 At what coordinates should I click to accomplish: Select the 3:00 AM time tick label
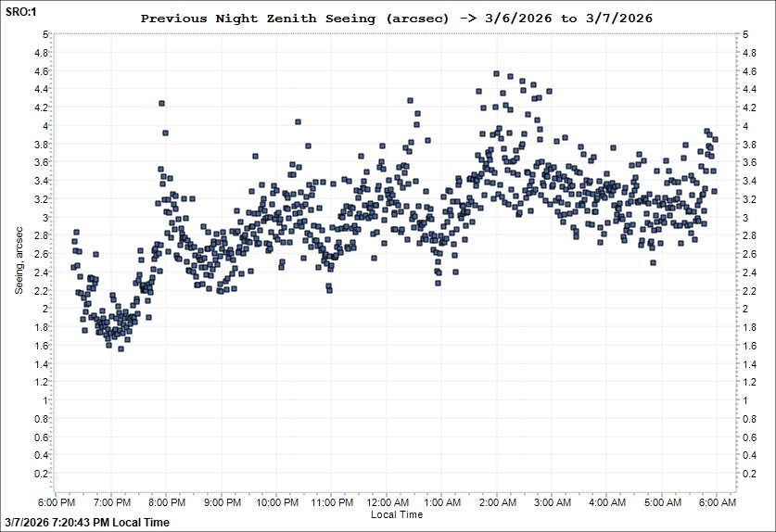552,502
